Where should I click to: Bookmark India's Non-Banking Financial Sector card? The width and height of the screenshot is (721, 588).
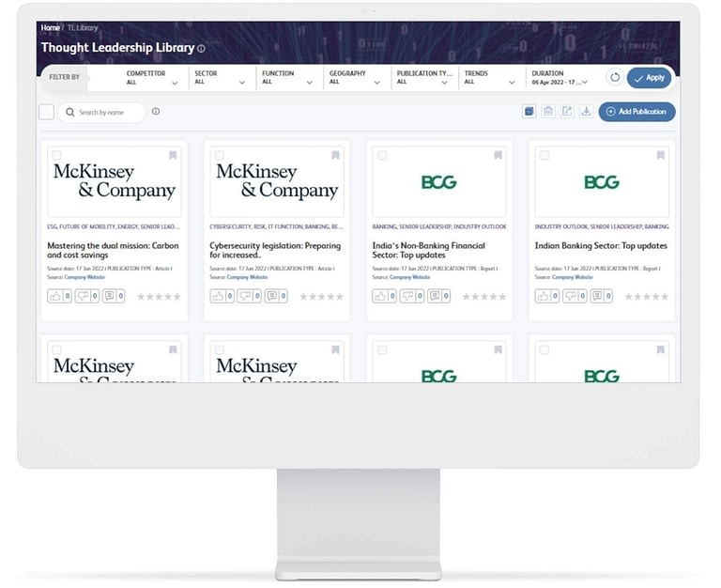pos(498,156)
